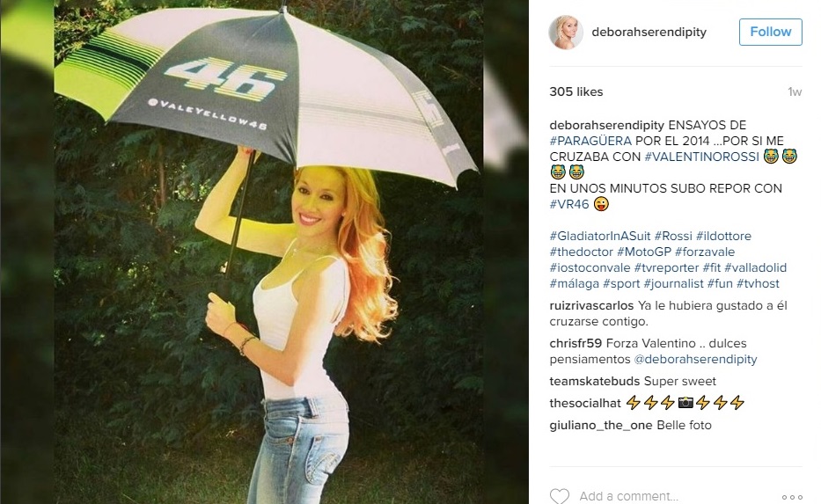This screenshot has height=504, width=821.
Task: Open the #GladiatorInASuit hashtag
Action: 600,236
